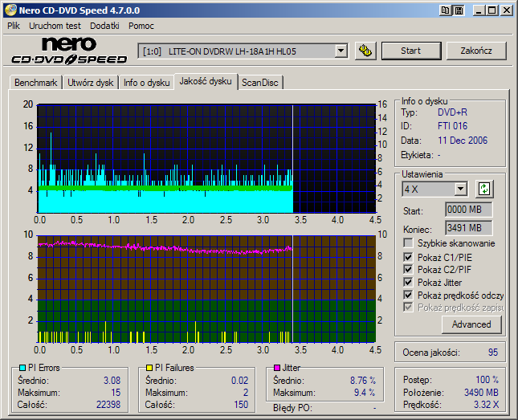Maximize the Nero CD-DVD Speed window
Image resolution: width=518 pixels, height=420 pixels.
(x=492, y=10)
